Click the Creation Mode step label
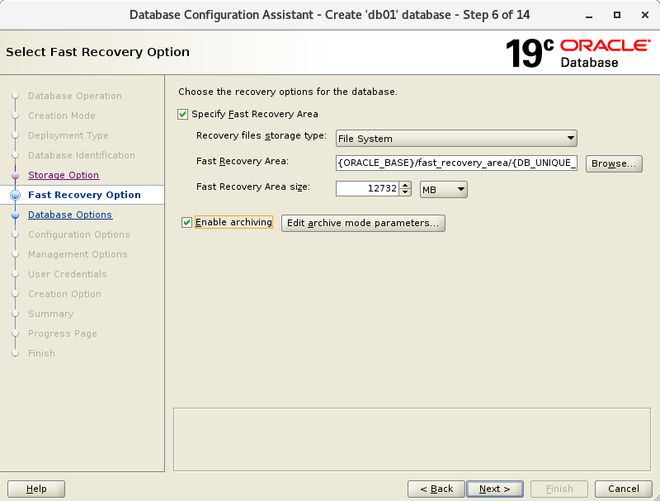This screenshot has height=501, width=660. coord(61,116)
